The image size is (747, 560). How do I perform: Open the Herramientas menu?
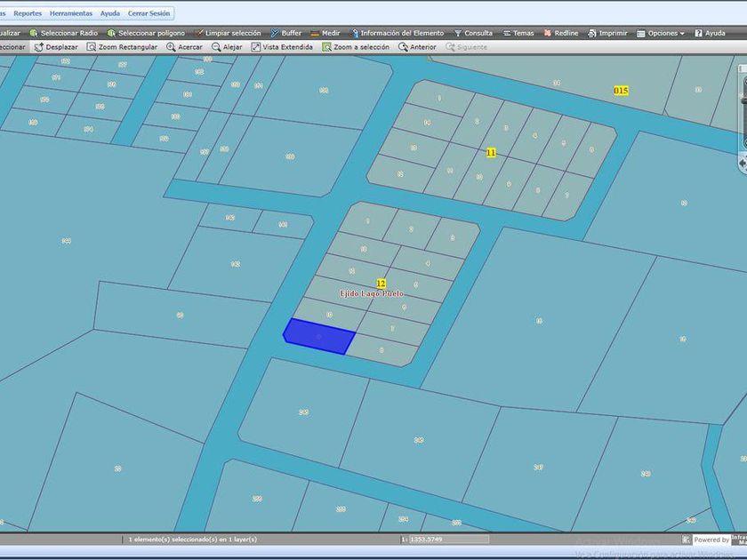71,13
